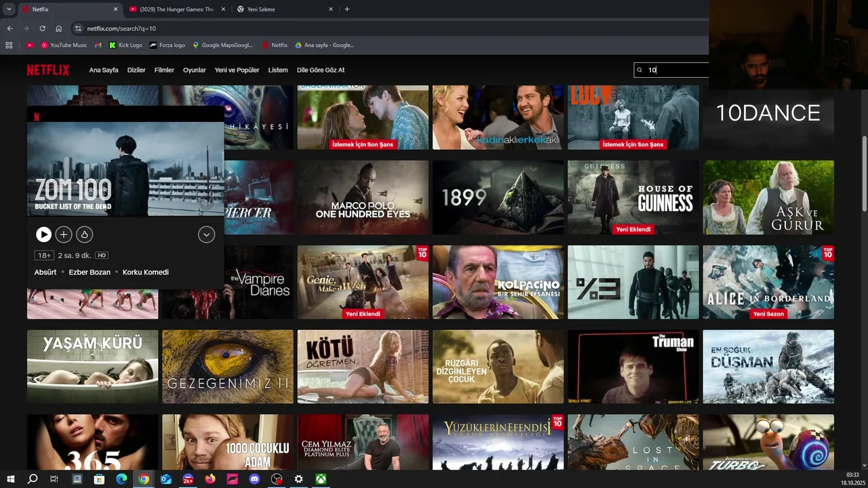Screen dimensions: 868x488
Task: Open the Google Maps bookmark
Action: (222, 45)
